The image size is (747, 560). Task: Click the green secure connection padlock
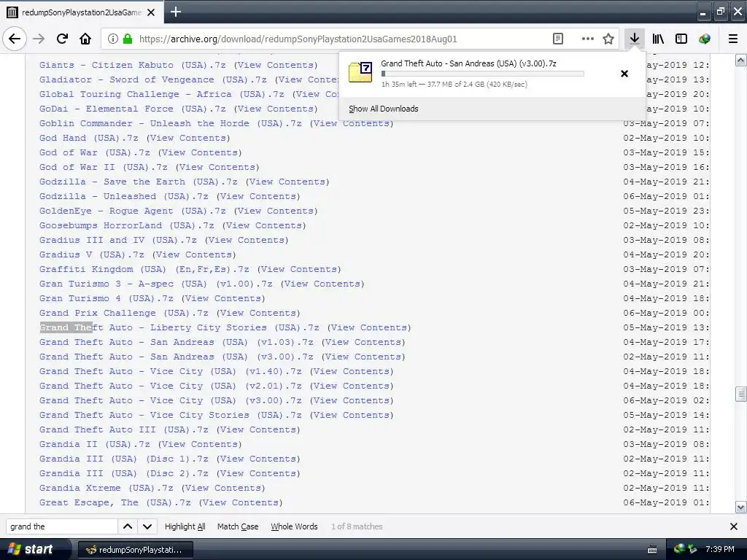click(x=127, y=39)
